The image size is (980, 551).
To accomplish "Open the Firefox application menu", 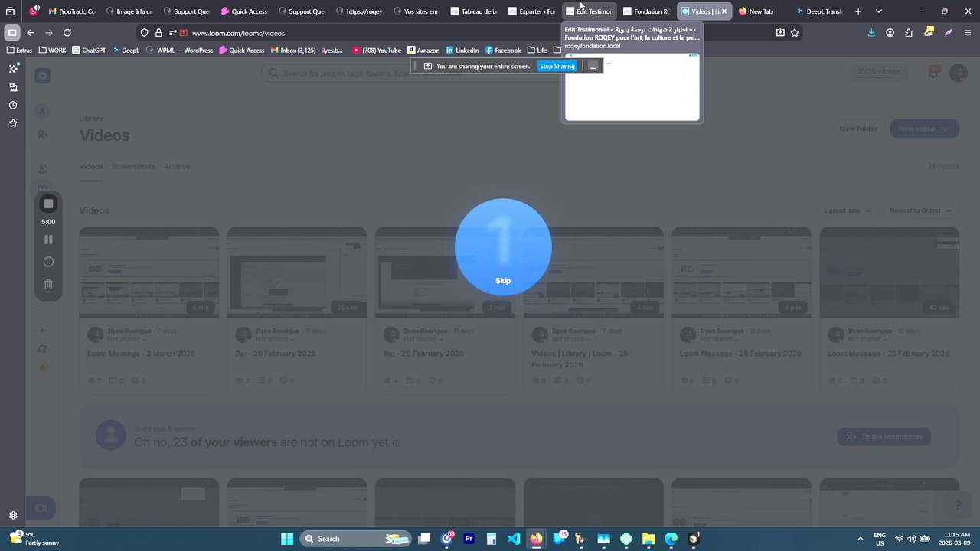I will click(x=968, y=33).
